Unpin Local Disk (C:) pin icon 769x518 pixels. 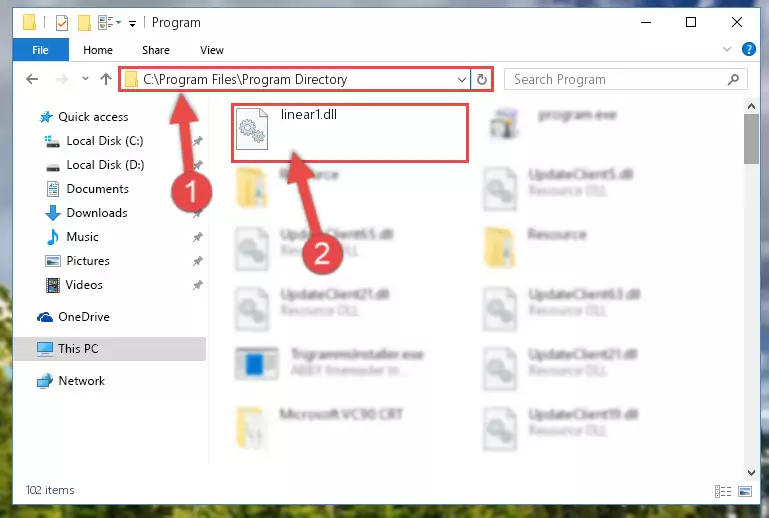point(198,141)
